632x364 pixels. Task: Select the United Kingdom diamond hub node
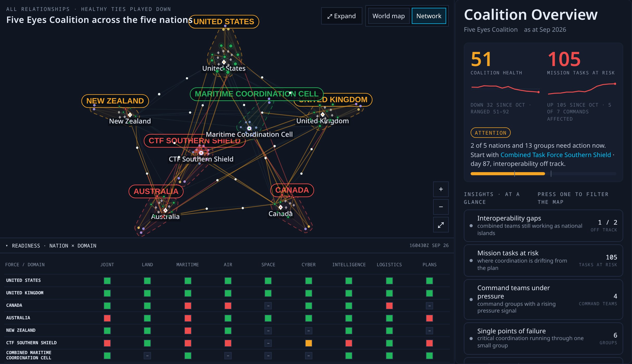tap(323, 114)
